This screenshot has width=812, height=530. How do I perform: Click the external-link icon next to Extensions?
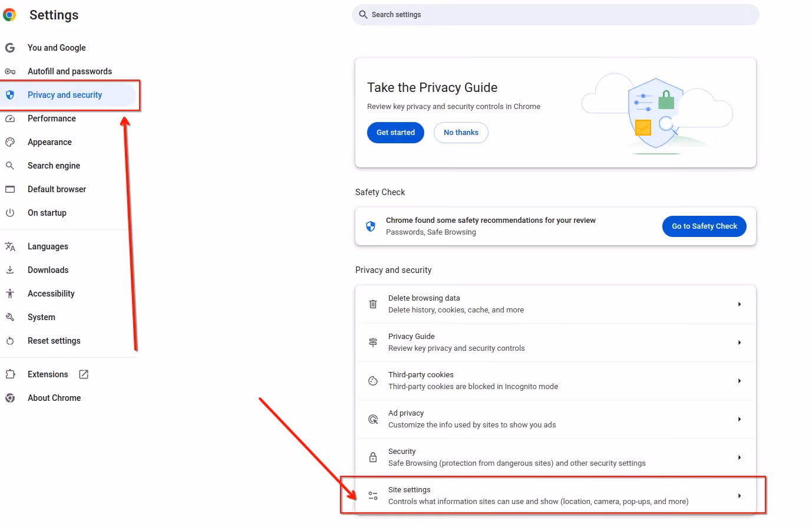[x=84, y=374]
